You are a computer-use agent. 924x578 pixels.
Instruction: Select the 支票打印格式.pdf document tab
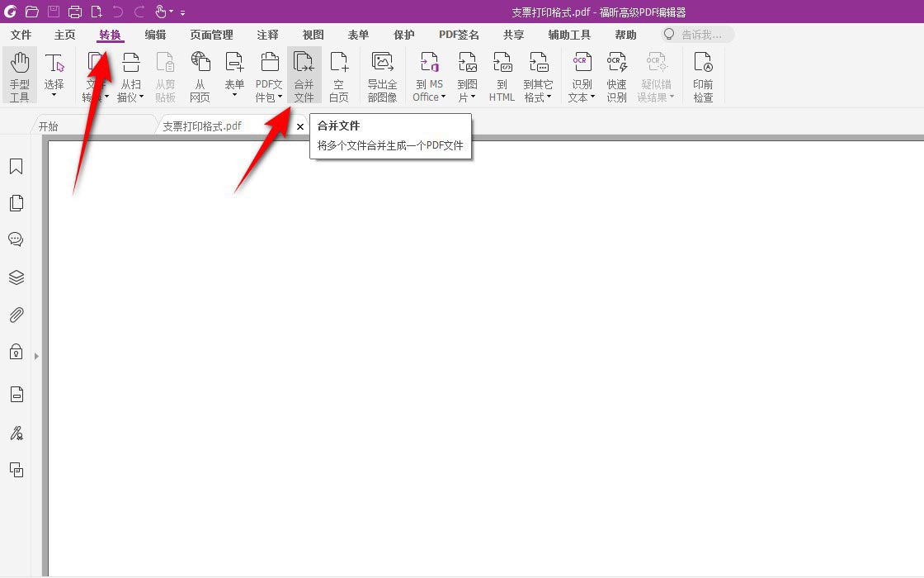(202, 126)
